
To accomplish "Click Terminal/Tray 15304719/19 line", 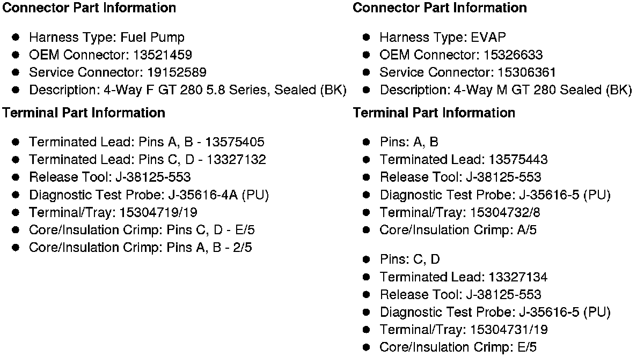I will pyautogui.click(x=113, y=213).
